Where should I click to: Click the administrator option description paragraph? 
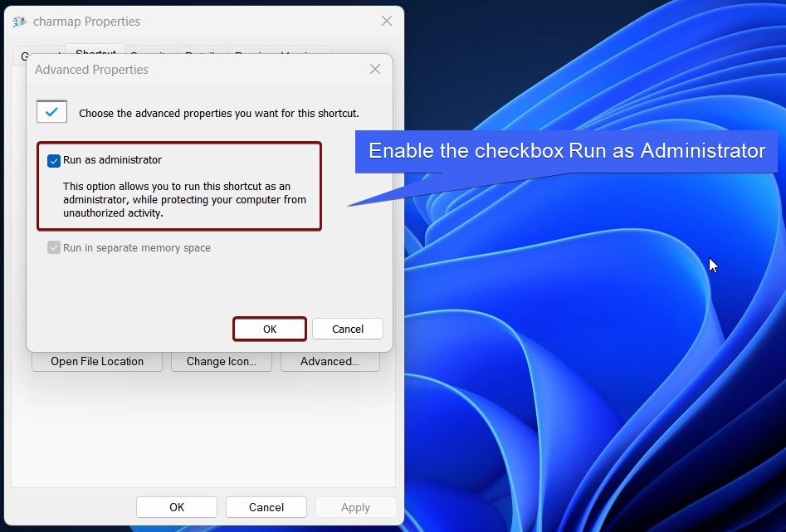point(184,199)
